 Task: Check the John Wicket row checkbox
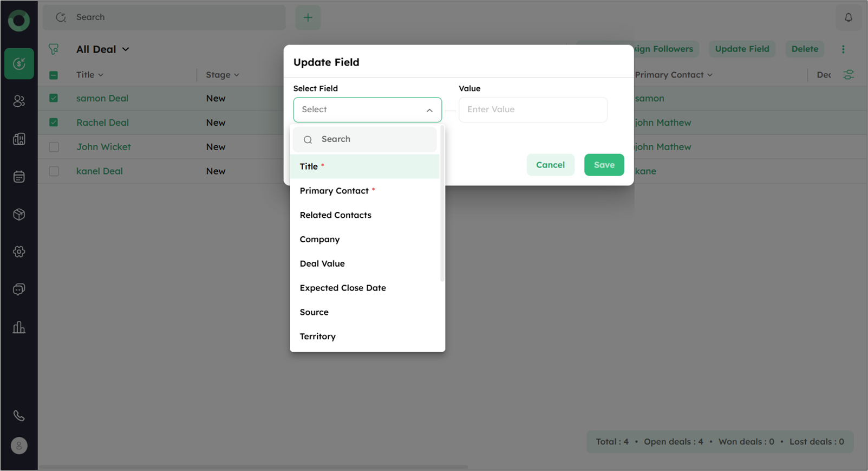(54, 147)
